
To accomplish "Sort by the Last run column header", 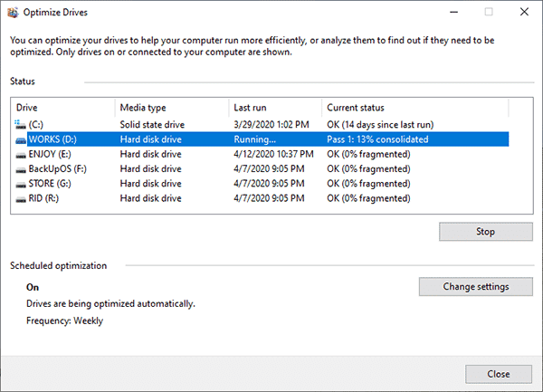I will pyautogui.click(x=275, y=108).
